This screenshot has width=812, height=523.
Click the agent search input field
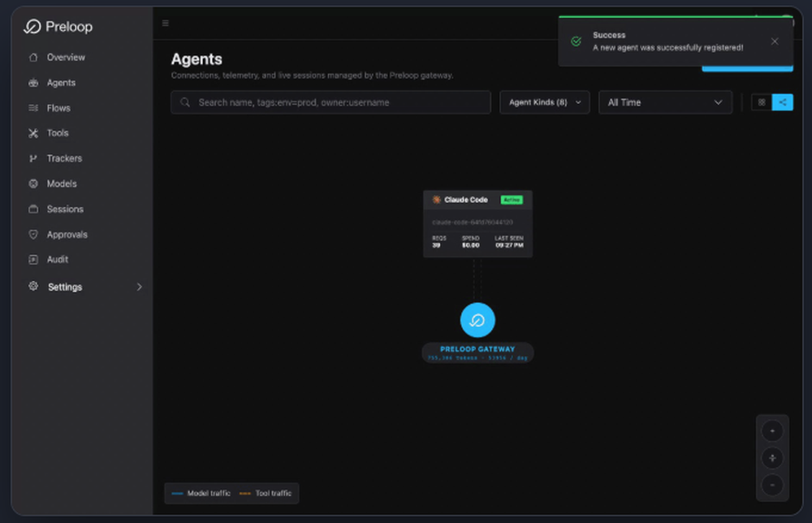click(x=331, y=102)
